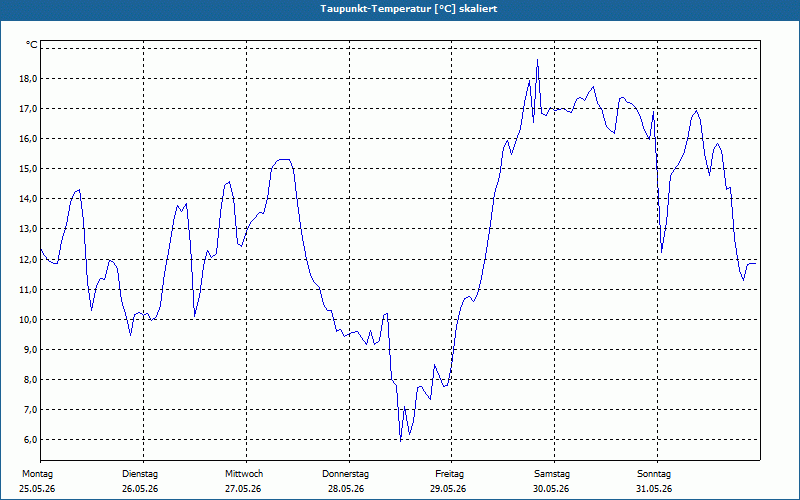
Task: Click the Dienstag day label
Action: [x=140, y=474]
